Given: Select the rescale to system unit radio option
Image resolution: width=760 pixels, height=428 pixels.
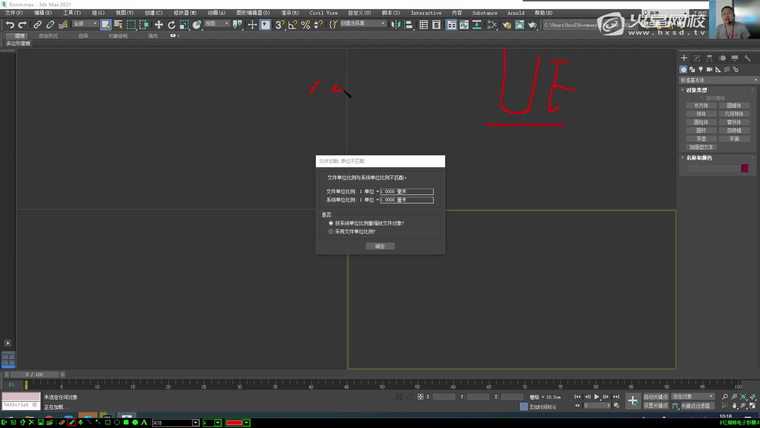Looking at the screenshot, I should [331, 223].
